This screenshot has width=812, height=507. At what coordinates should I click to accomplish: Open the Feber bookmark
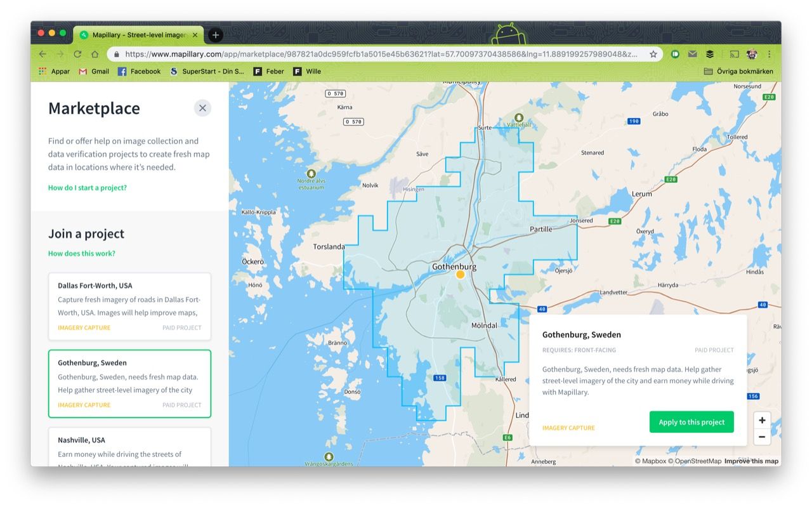(269, 72)
